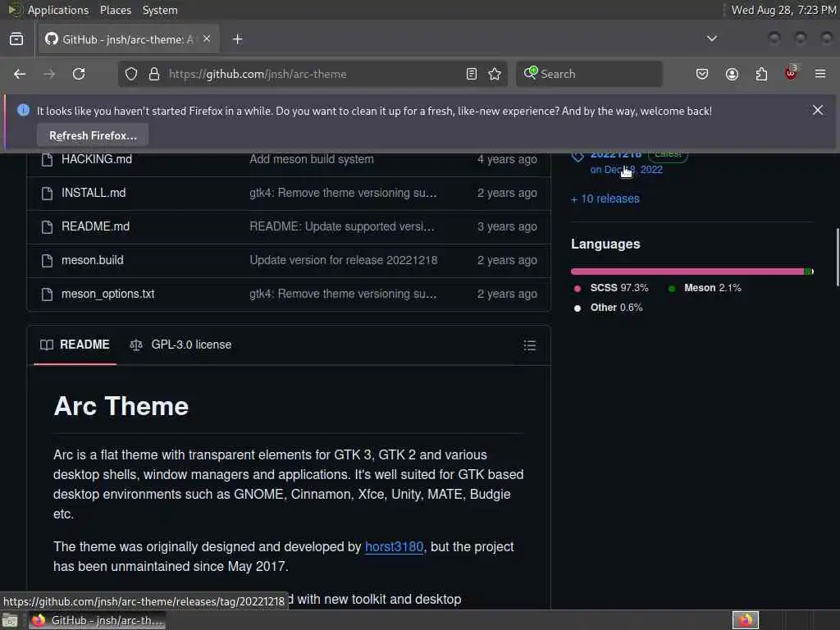Click the github.com address bar
This screenshot has width=840, height=630.
[311, 74]
